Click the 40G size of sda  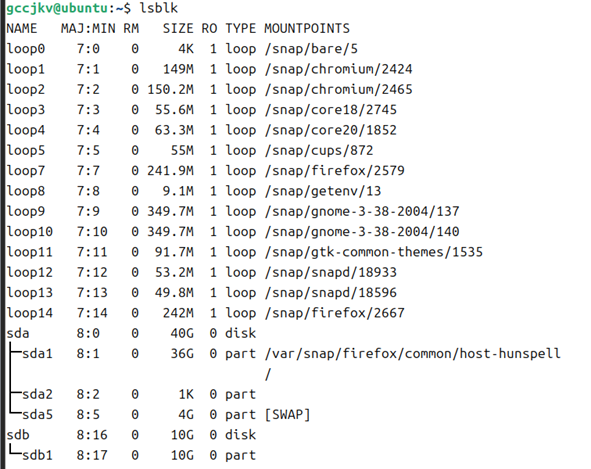pyautogui.click(x=182, y=334)
